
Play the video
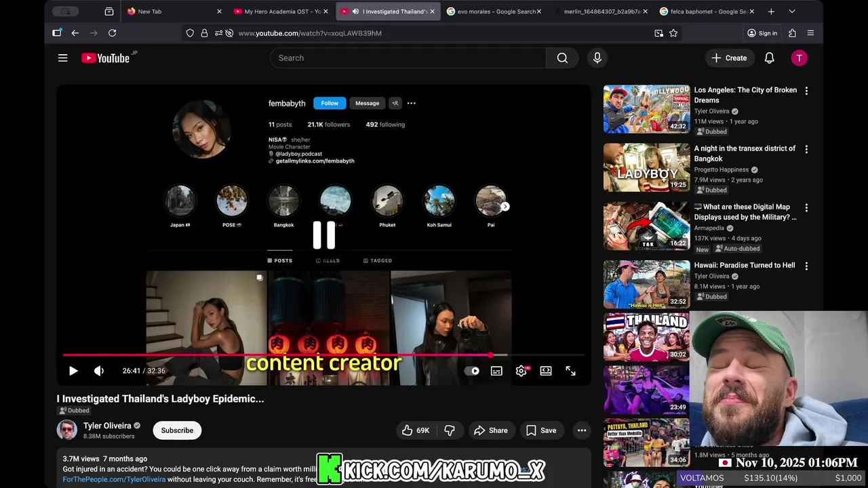[x=73, y=371]
